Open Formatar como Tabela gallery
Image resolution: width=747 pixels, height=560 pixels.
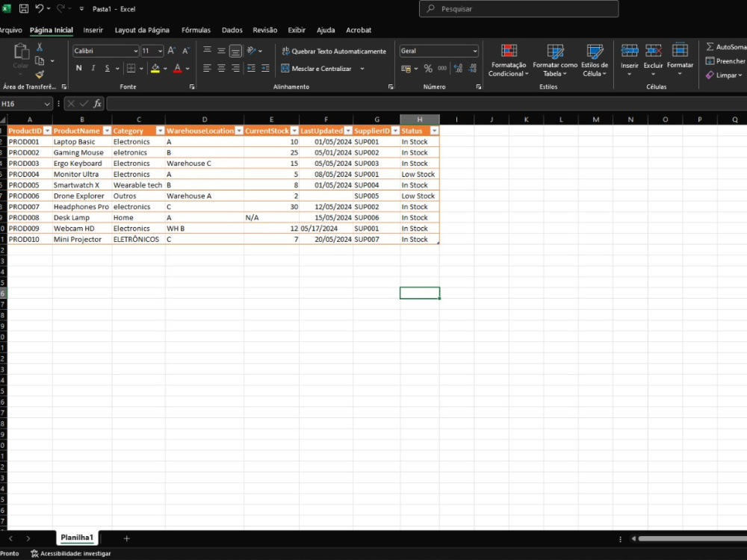[555, 60]
